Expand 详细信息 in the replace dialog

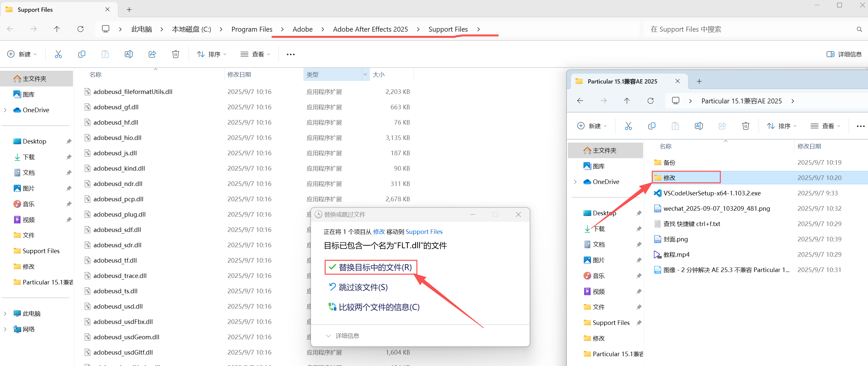pos(343,336)
